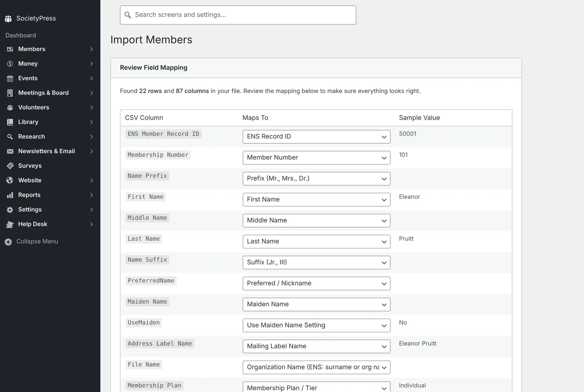Click the SocietyPress site title link

(x=36, y=19)
